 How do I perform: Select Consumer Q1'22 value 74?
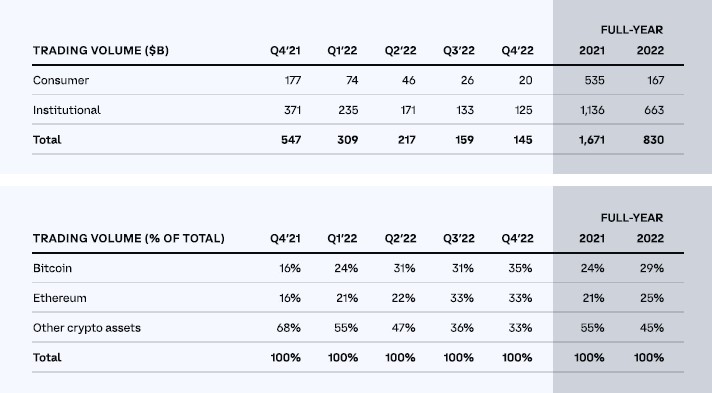coord(352,80)
